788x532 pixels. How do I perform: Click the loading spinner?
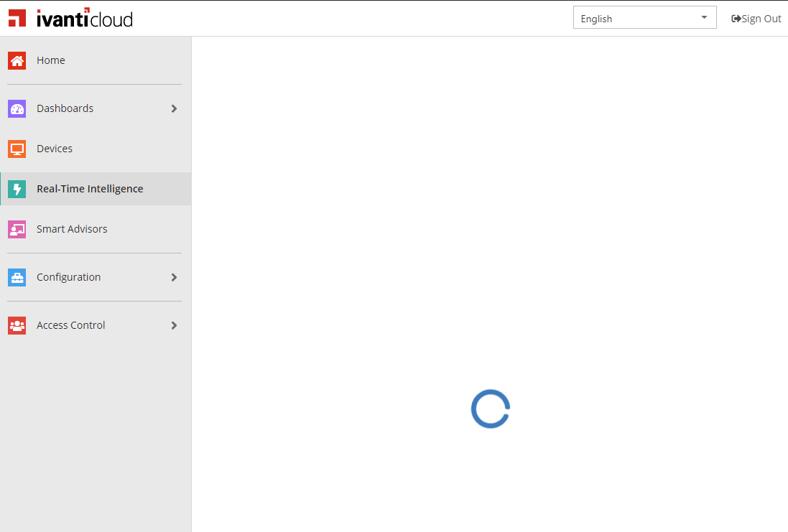490,409
